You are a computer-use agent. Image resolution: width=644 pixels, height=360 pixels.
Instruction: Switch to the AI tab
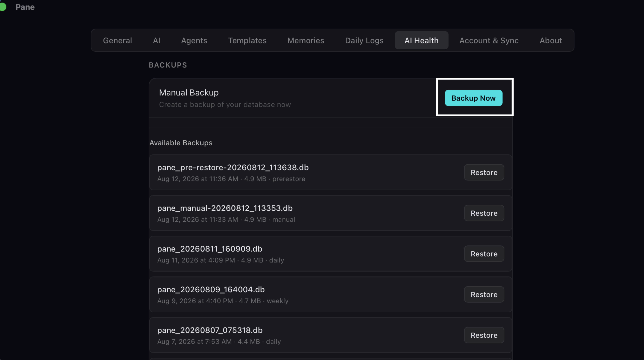[156, 40]
